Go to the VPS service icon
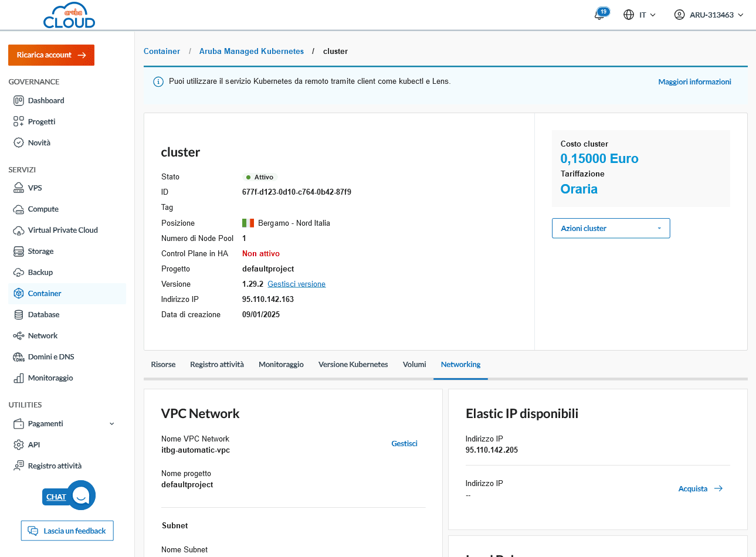This screenshot has height=557, width=756. (x=19, y=188)
